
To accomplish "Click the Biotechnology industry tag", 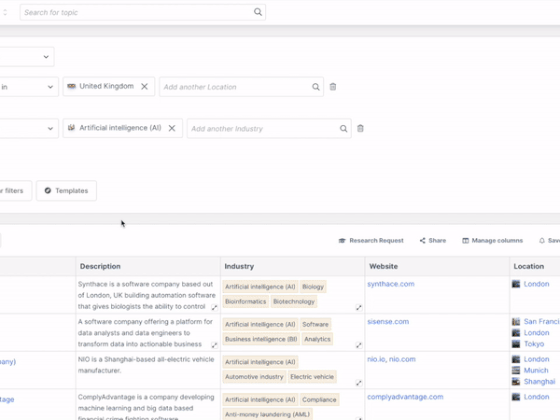I will pos(294,301).
